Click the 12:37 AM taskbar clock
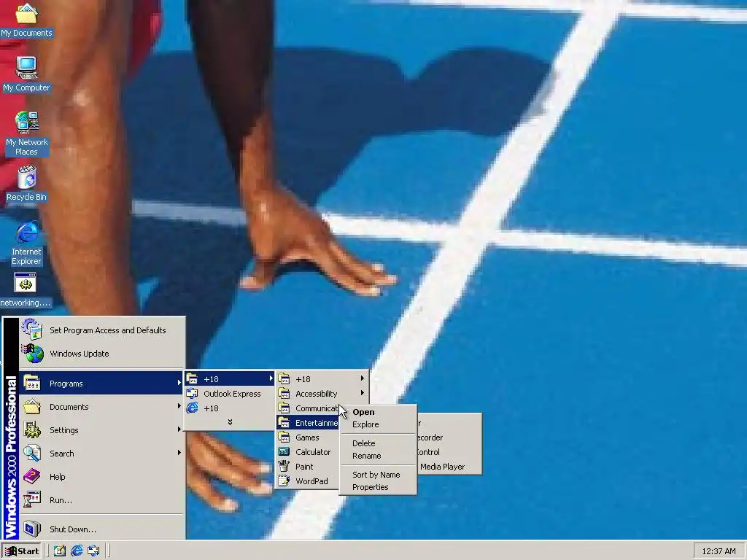The width and height of the screenshot is (747, 560). tap(719, 551)
